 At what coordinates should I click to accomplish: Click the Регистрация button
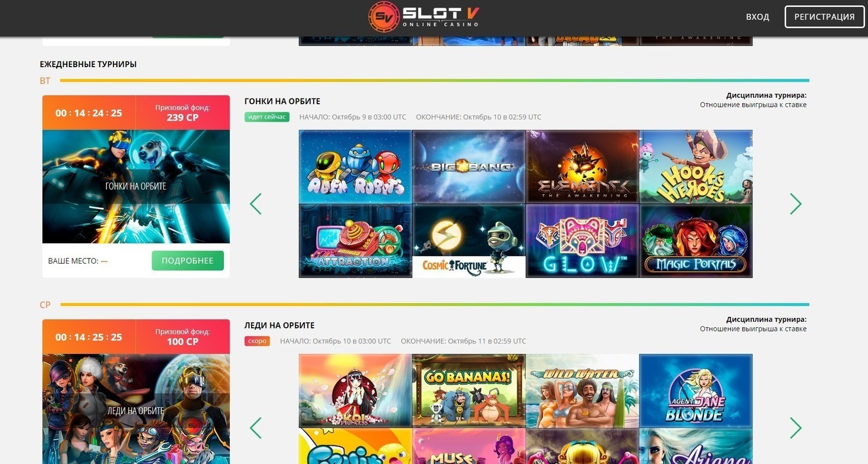[824, 17]
